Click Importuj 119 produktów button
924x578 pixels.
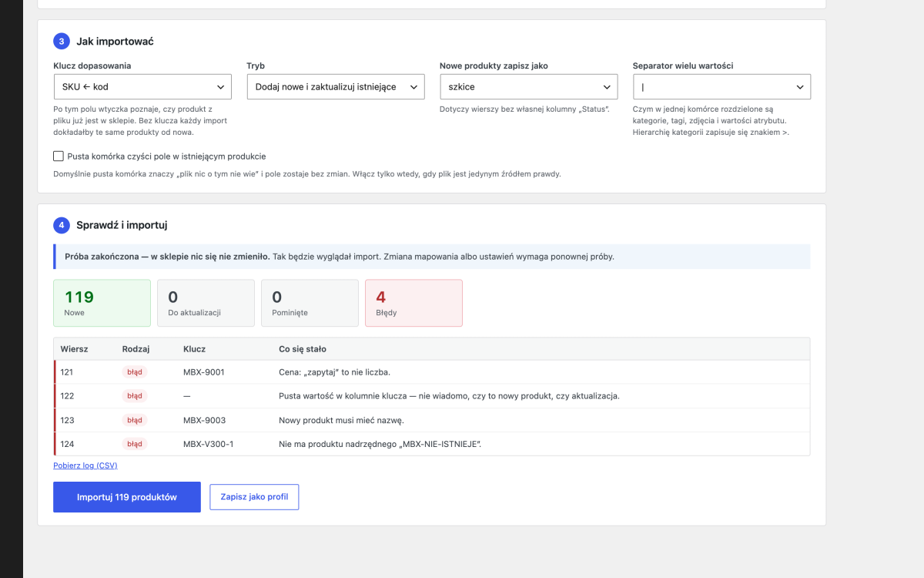click(127, 497)
